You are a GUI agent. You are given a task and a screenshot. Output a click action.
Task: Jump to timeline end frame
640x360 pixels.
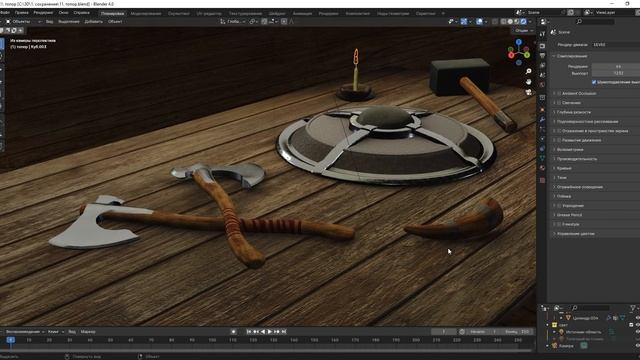point(284,332)
